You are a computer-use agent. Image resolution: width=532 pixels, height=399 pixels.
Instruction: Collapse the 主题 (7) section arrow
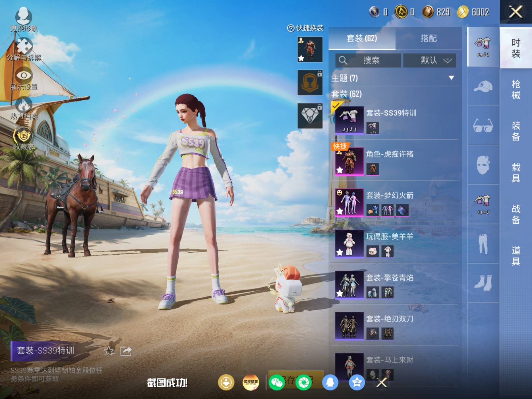pyautogui.click(x=451, y=78)
